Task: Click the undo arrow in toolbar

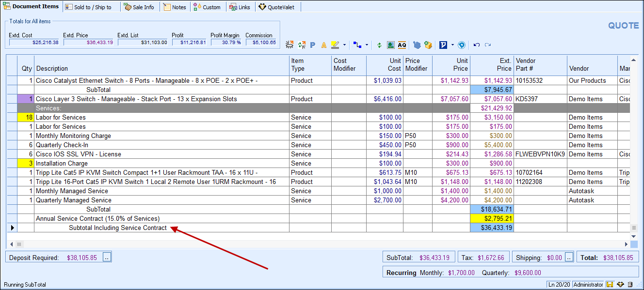Action: [477, 45]
